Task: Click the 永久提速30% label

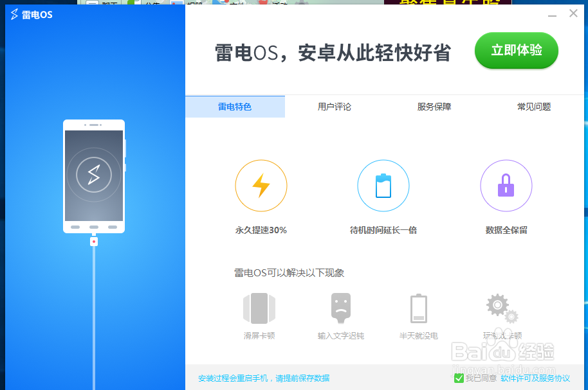Action: coord(261,230)
